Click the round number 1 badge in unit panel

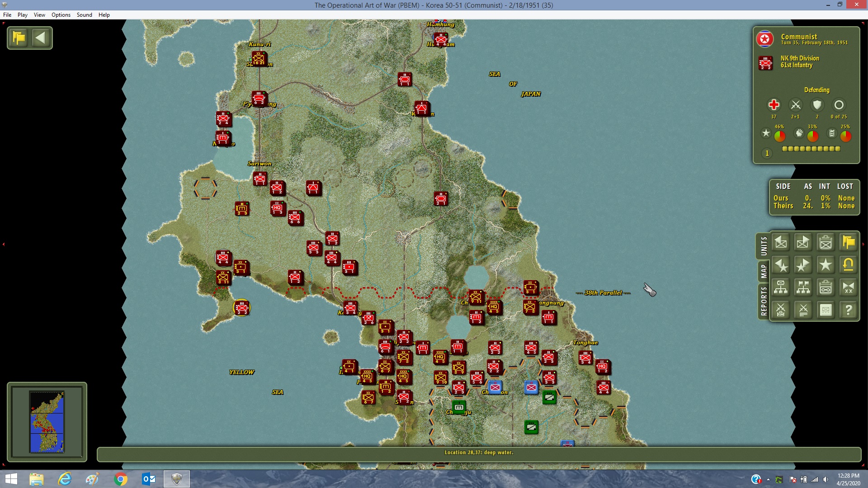[x=767, y=153]
